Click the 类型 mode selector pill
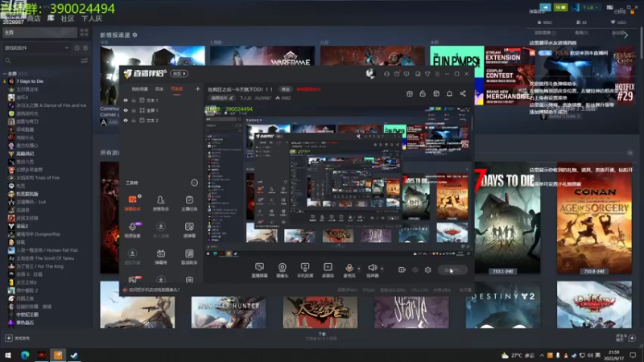This screenshot has height=362, width=644. coord(180,73)
